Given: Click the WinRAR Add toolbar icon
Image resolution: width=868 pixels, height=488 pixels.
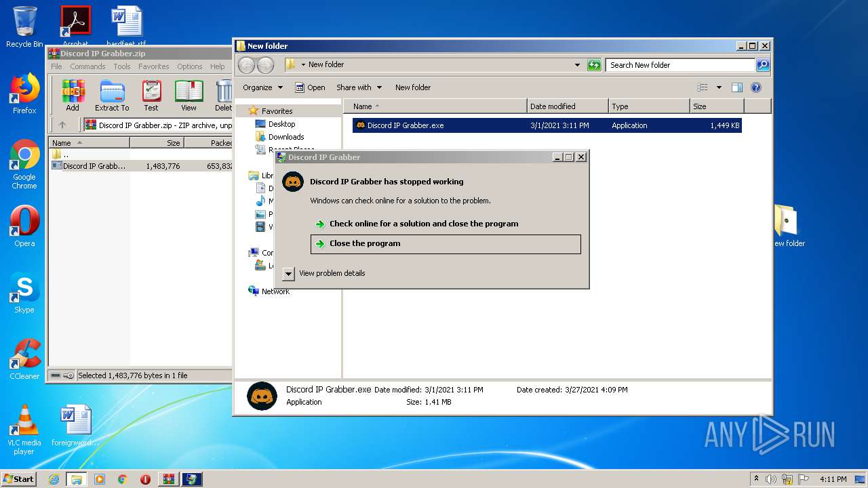Looking at the screenshot, I should (72, 96).
